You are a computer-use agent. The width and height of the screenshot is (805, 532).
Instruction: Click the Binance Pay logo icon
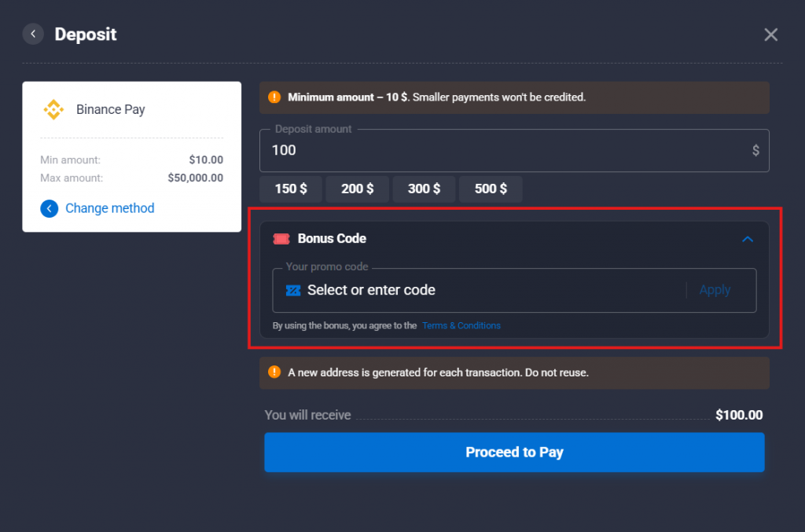click(53, 109)
